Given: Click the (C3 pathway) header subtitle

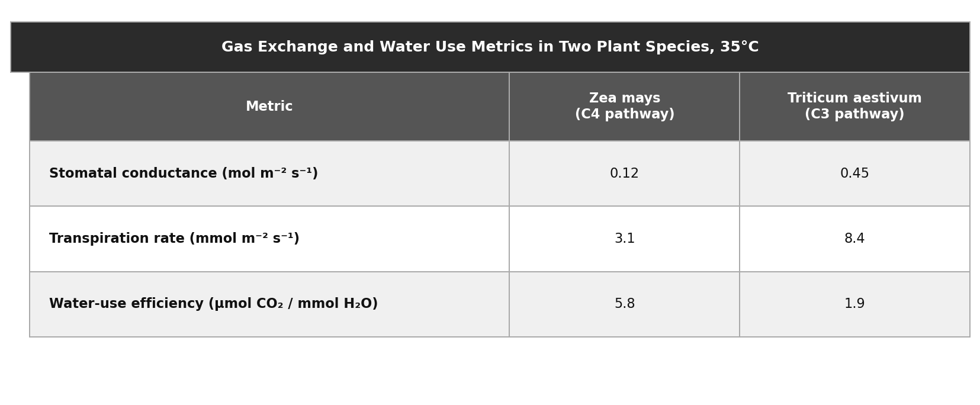Looking at the screenshot, I should (x=854, y=115).
